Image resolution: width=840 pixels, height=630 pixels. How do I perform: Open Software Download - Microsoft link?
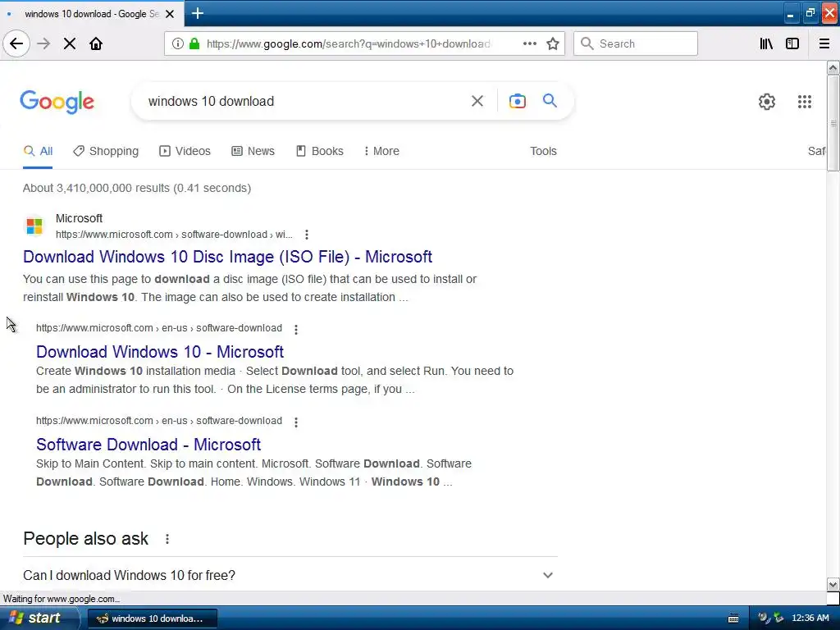pyautogui.click(x=148, y=444)
